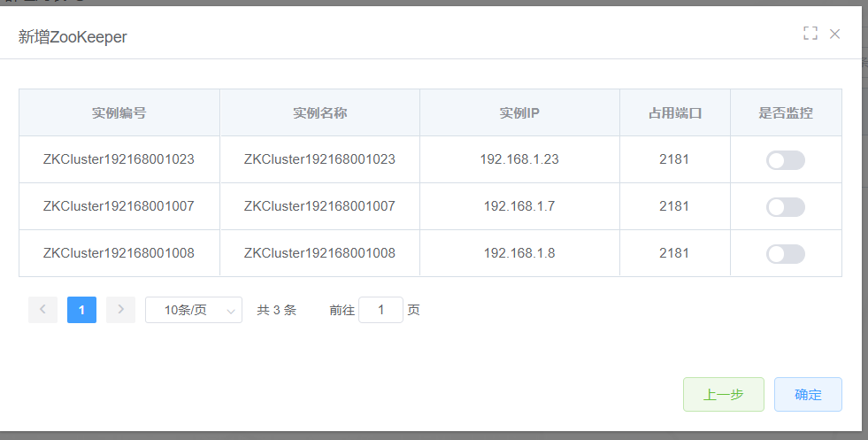Screen dimensions: 868x440
Task: Click 实例编号 cell ZKCluster192168001023
Action: pos(119,159)
